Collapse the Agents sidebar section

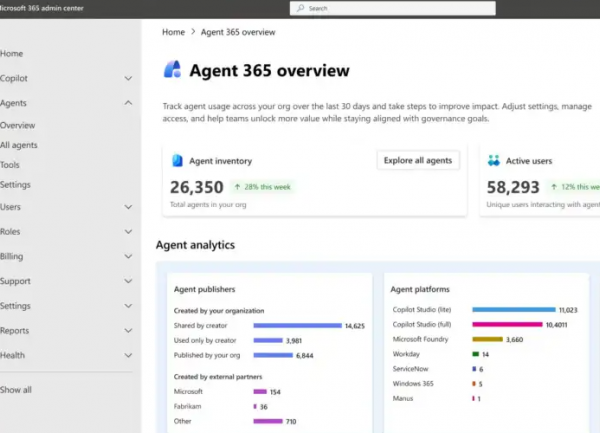pyautogui.click(x=128, y=103)
